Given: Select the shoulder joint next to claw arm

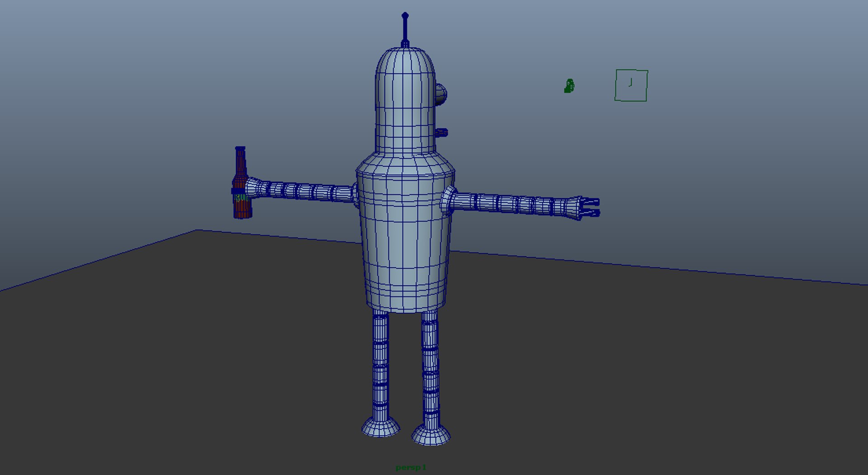Looking at the screenshot, I should (x=448, y=201).
